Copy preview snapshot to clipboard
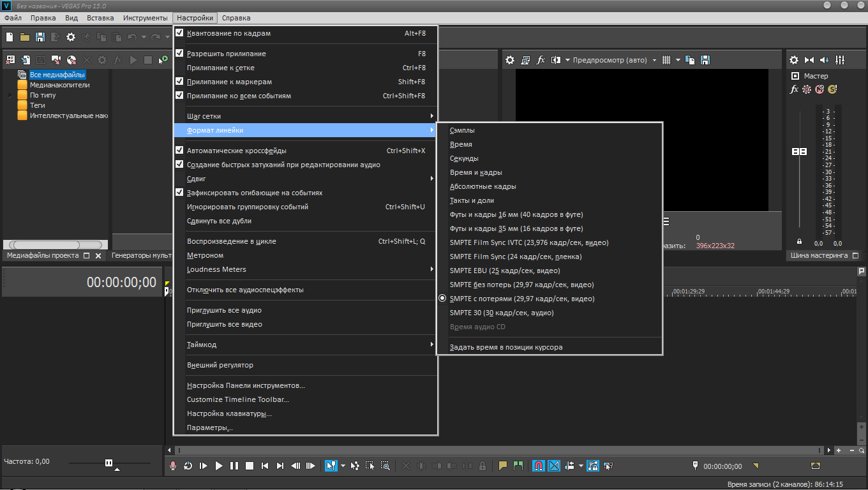Viewport: 868px width, 490px height. [690, 60]
